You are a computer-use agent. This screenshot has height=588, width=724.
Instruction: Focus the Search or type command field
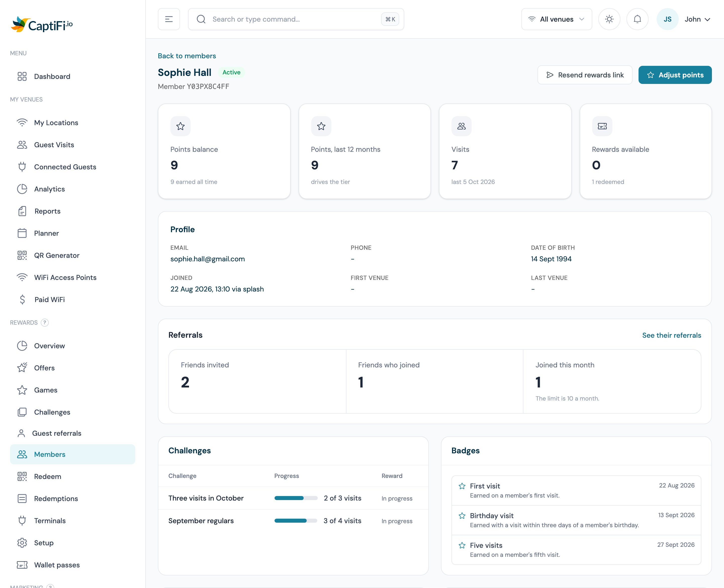(296, 19)
